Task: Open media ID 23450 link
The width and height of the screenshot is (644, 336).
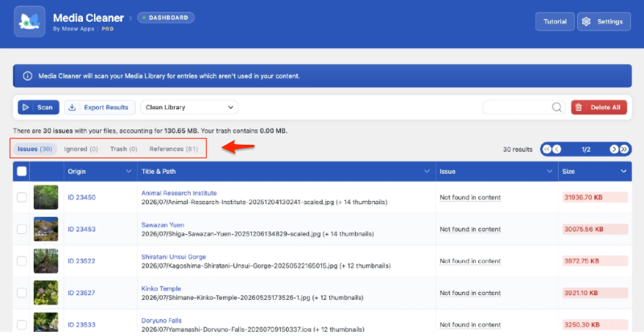Action: pyautogui.click(x=81, y=197)
